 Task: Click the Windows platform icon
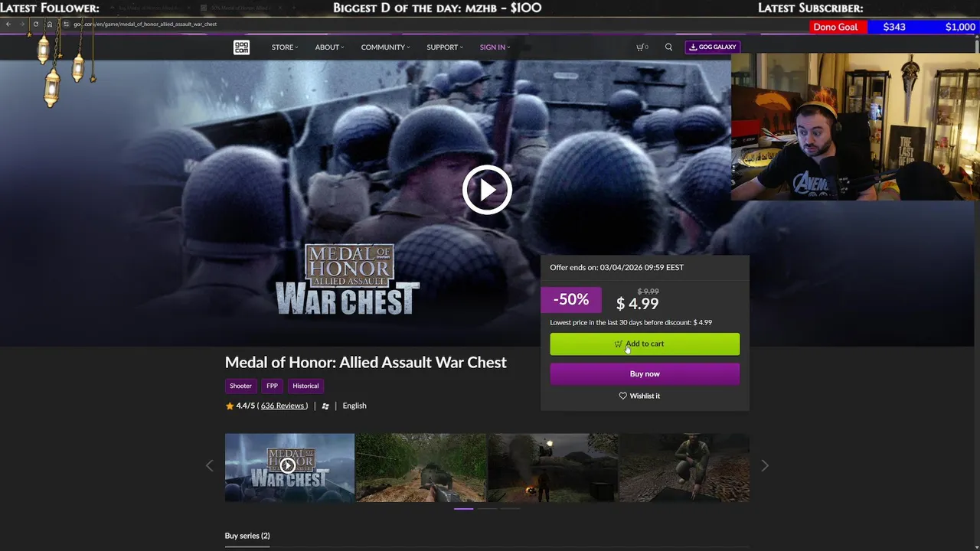coord(325,406)
